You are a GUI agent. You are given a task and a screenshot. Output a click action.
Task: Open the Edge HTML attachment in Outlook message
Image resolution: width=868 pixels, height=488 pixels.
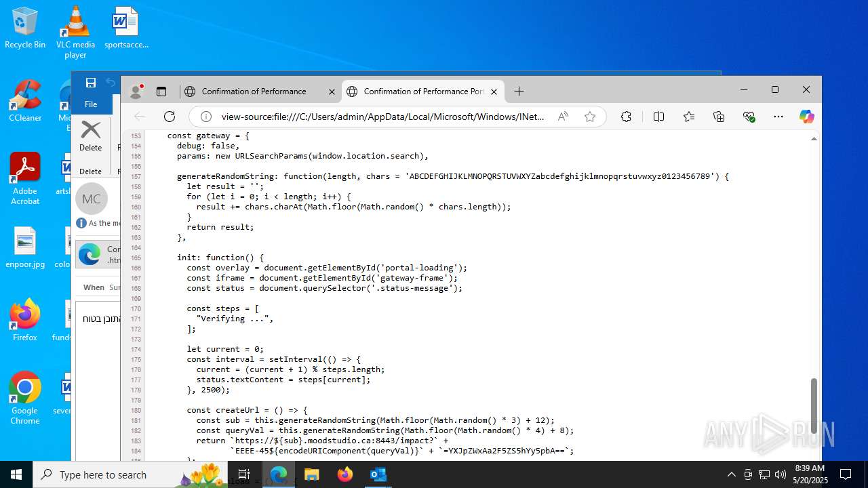98,254
